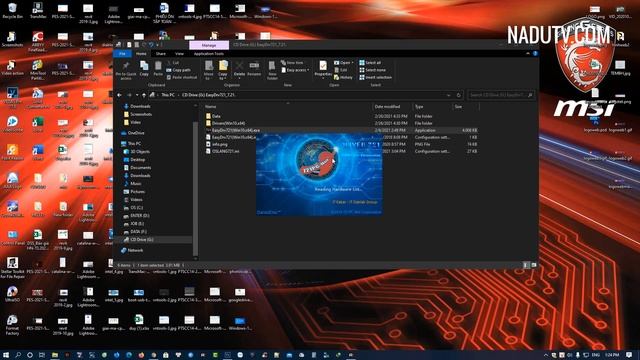Click the Open button in Open group

(344, 62)
